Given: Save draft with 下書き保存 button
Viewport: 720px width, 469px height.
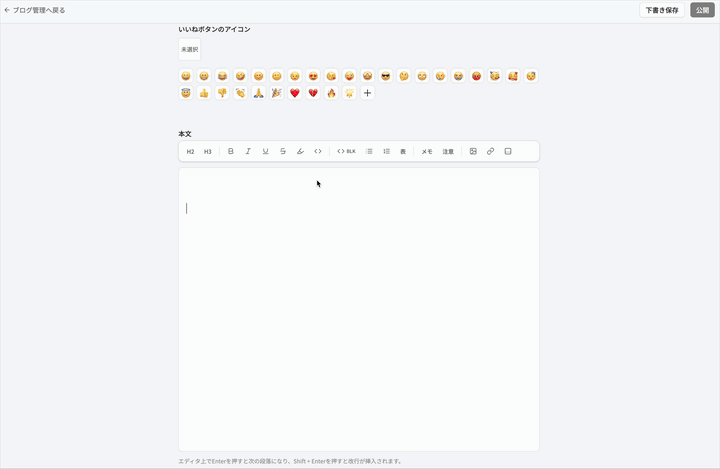Looking at the screenshot, I should (x=662, y=10).
